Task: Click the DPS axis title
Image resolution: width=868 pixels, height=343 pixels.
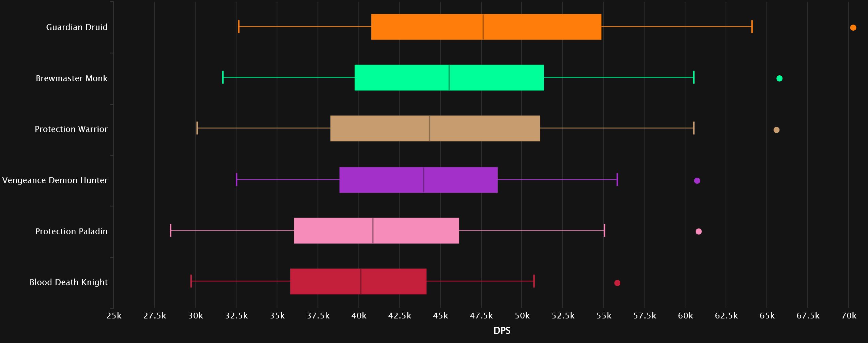Action: [502, 331]
